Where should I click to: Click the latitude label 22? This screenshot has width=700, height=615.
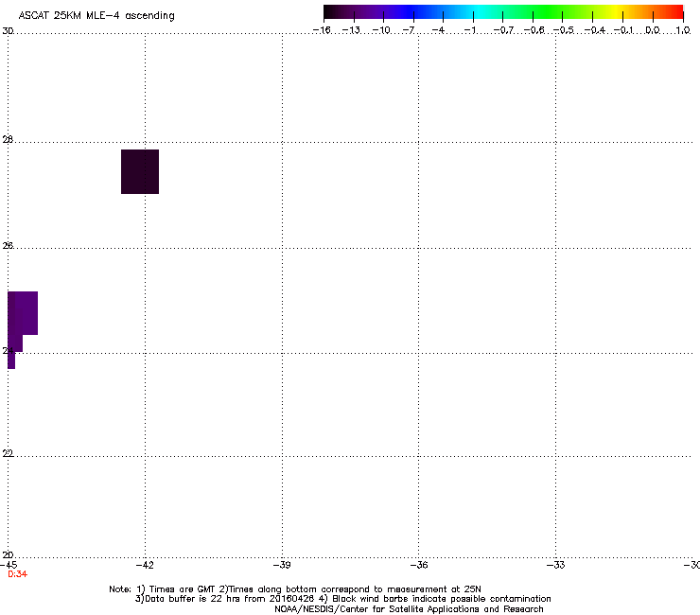(x=8, y=453)
